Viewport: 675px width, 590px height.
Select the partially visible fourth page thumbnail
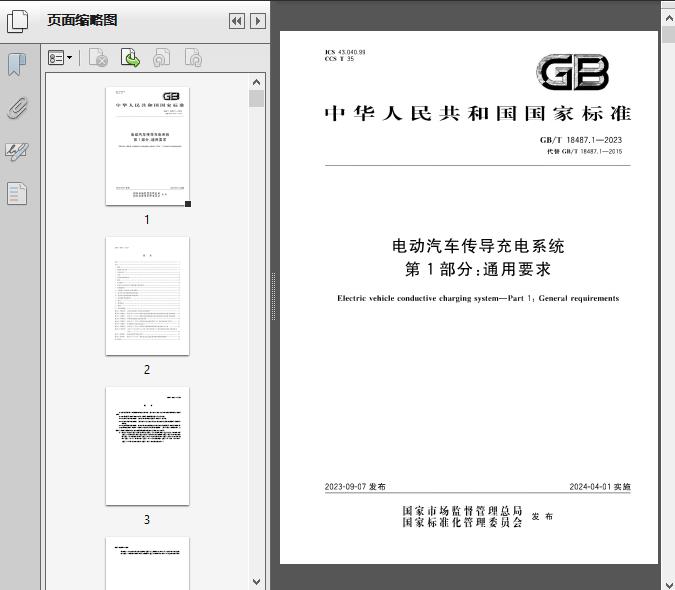[147, 563]
